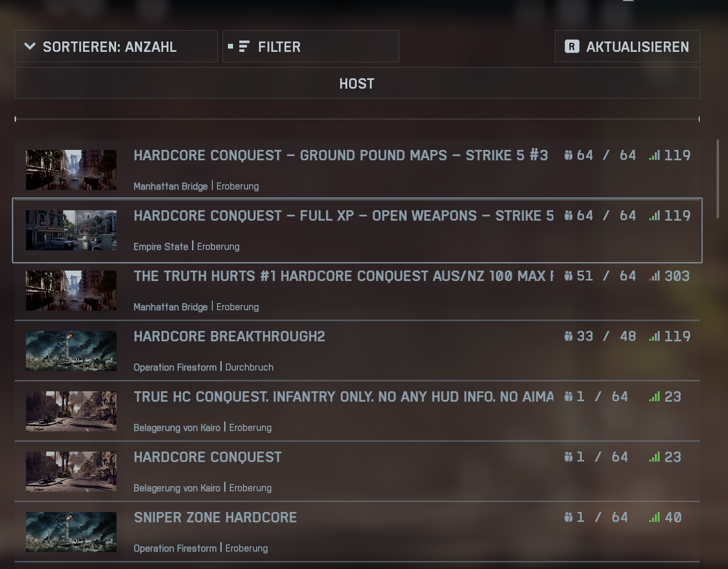Image resolution: width=728 pixels, height=569 pixels.
Task: Open the Sortieren: Anzahl dropdown
Action: click(116, 46)
